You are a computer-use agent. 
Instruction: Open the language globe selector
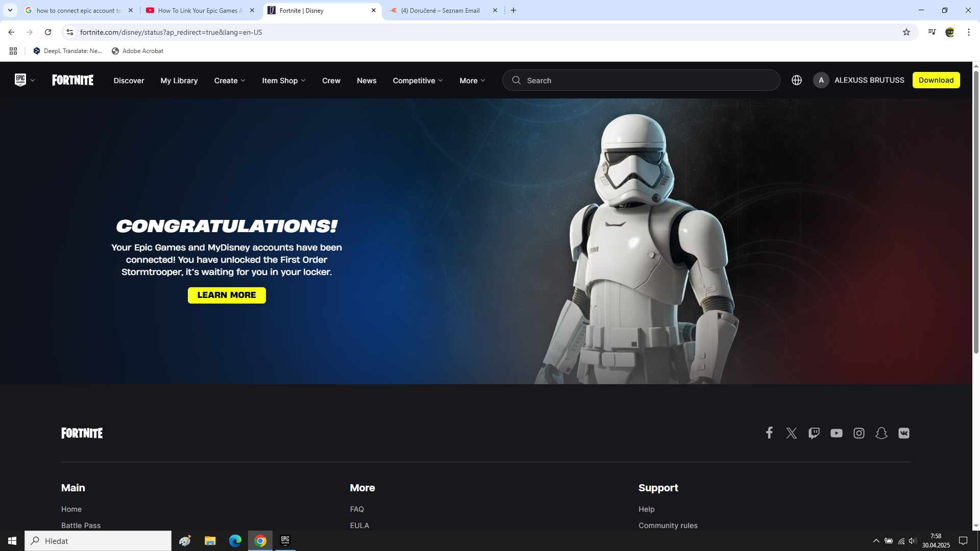click(796, 80)
